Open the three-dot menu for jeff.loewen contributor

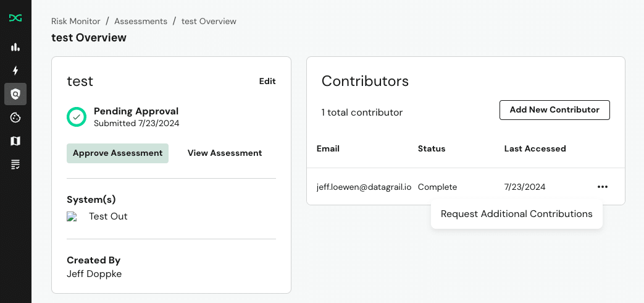[602, 187]
